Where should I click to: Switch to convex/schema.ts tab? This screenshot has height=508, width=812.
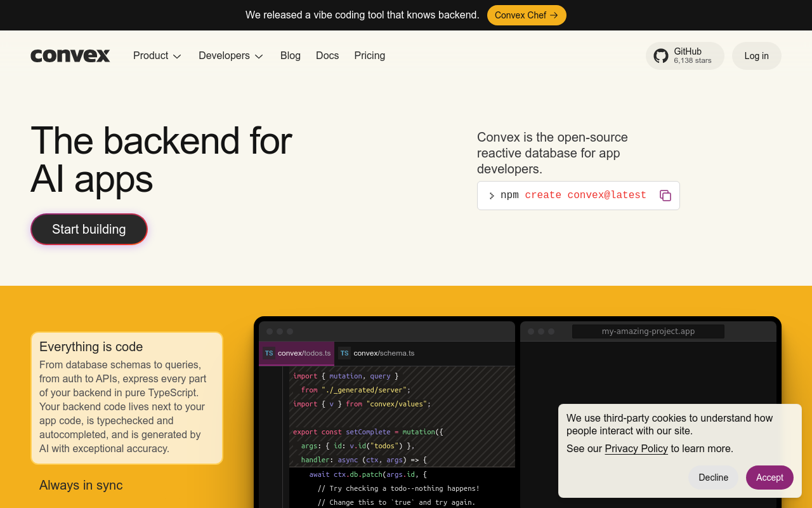377,353
